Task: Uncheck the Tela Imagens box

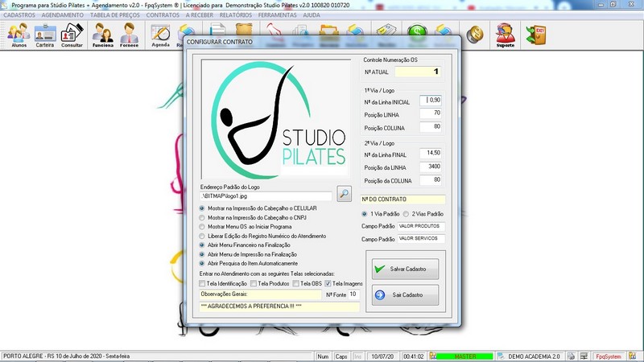Action: (328, 284)
